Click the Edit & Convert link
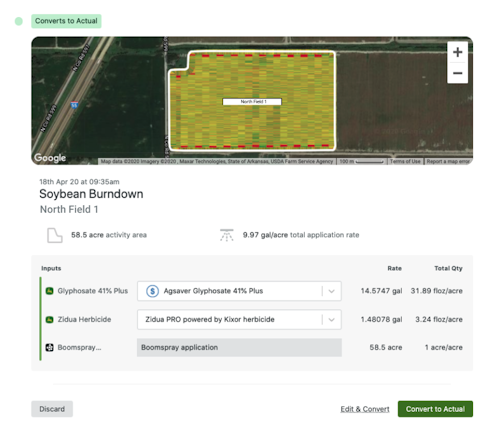 (365, 409)
